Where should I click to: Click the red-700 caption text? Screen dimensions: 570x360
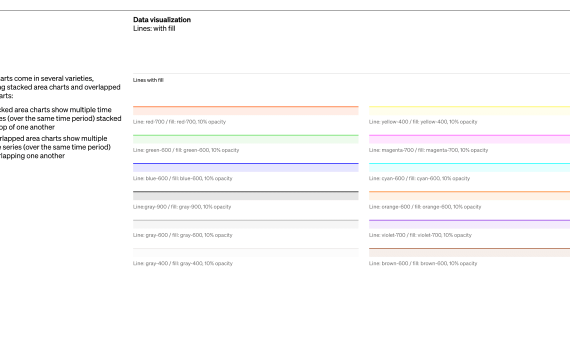(x=179, y=122)
